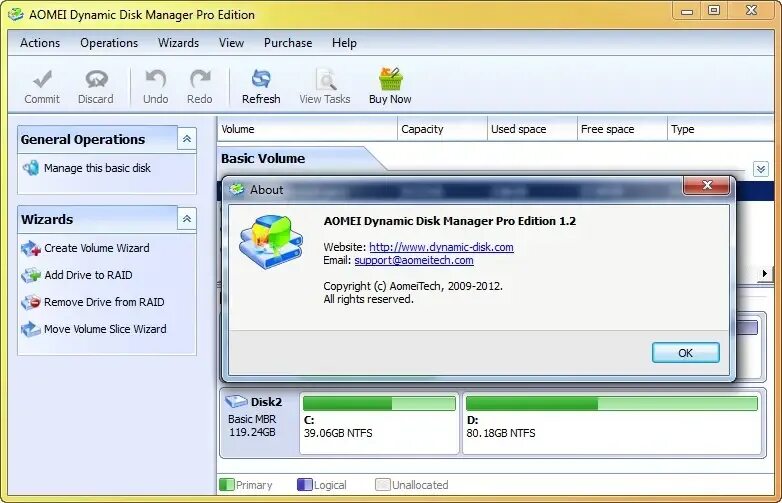Image resolution: width=782 pixels, height=503 pixels.
Task: Maximize the AOMEI main window
Action: (714, 10)
